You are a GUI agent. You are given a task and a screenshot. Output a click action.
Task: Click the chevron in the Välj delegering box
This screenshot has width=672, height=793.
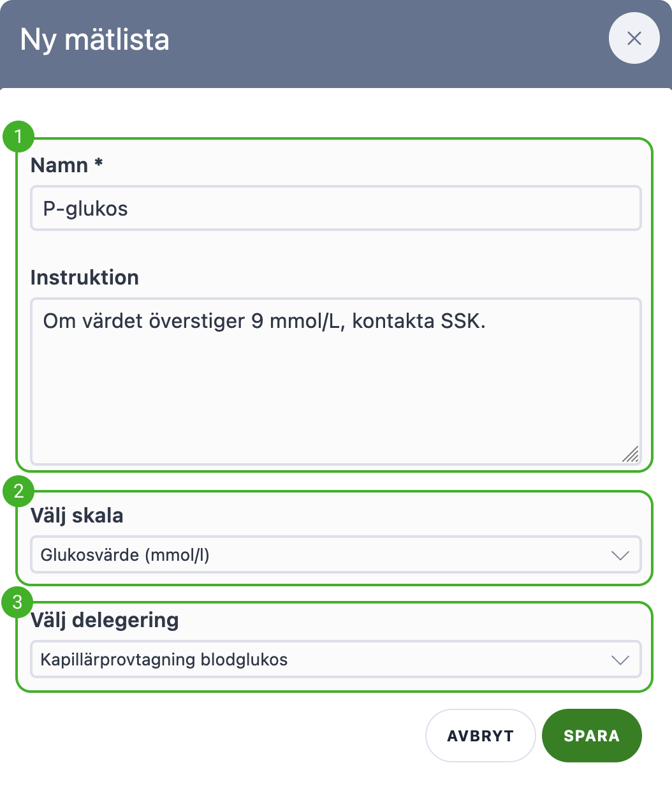(620, 660)
